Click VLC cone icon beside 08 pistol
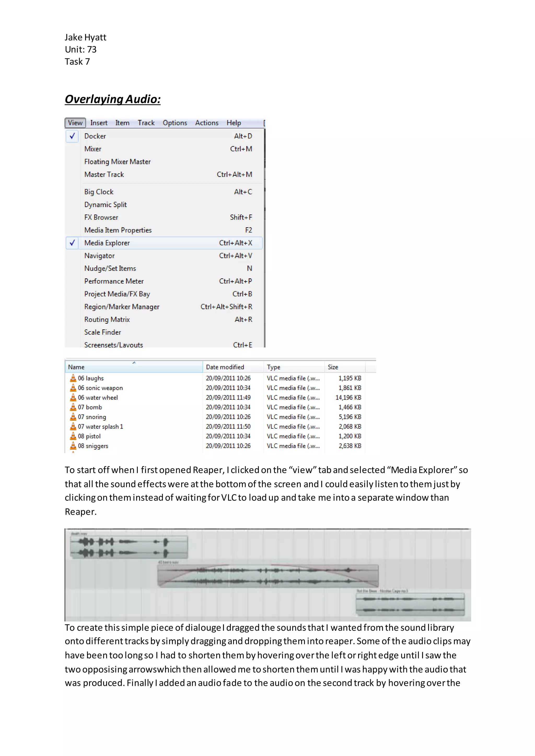 pyautogui.click(x=73, y=436)
